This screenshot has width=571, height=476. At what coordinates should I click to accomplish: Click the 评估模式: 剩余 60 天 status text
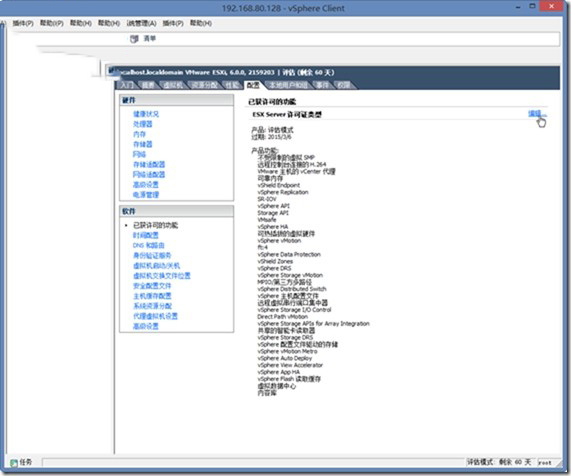click(x=499, y=462)
